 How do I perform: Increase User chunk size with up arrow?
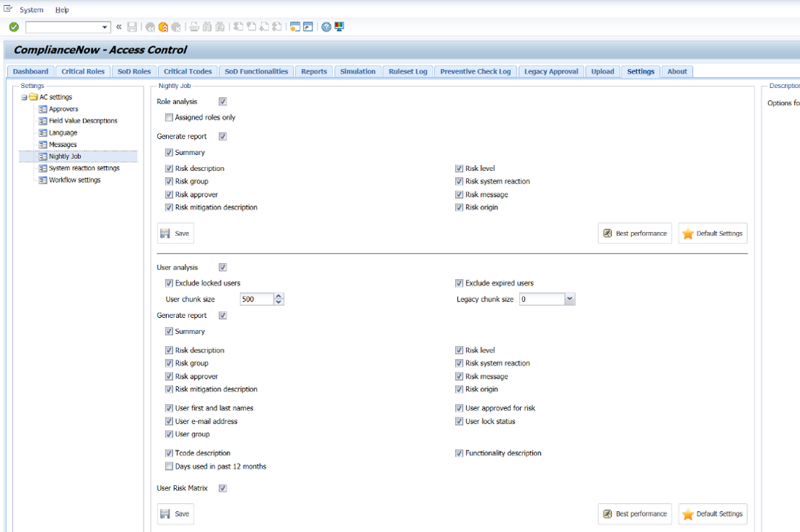tap(278, 296)
